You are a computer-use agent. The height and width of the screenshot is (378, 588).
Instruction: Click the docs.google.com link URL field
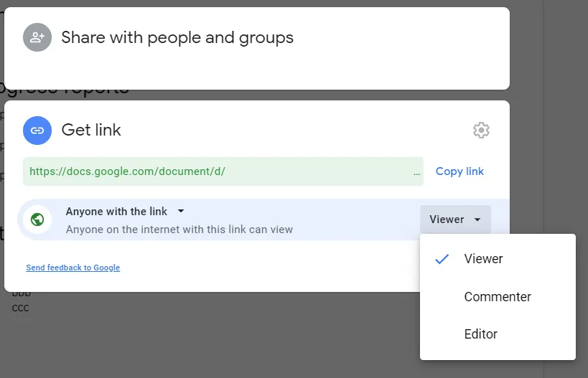(215, 172)
